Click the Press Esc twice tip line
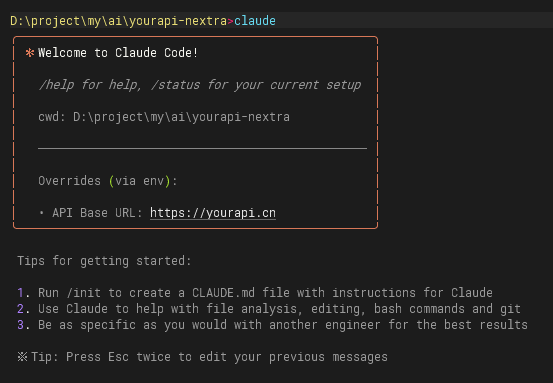Viewport: 553px width, 383px height. tap(202, 357)
